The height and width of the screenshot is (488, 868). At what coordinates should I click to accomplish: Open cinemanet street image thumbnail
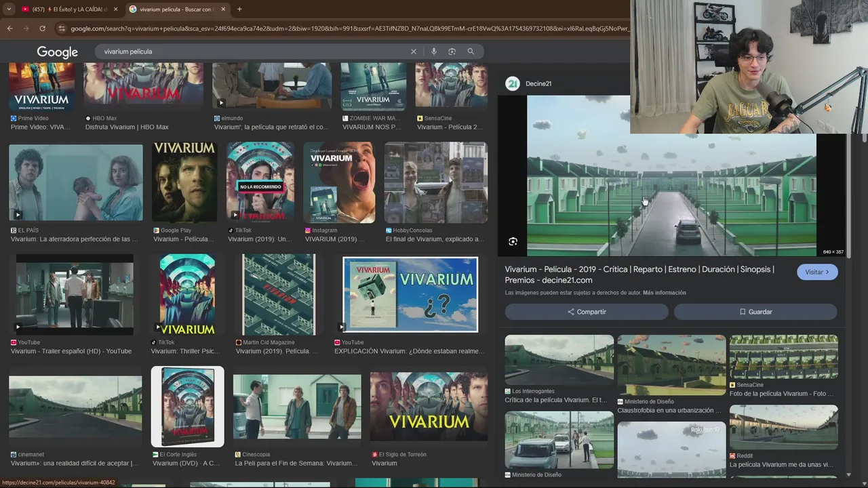click(x=75, y=407)
